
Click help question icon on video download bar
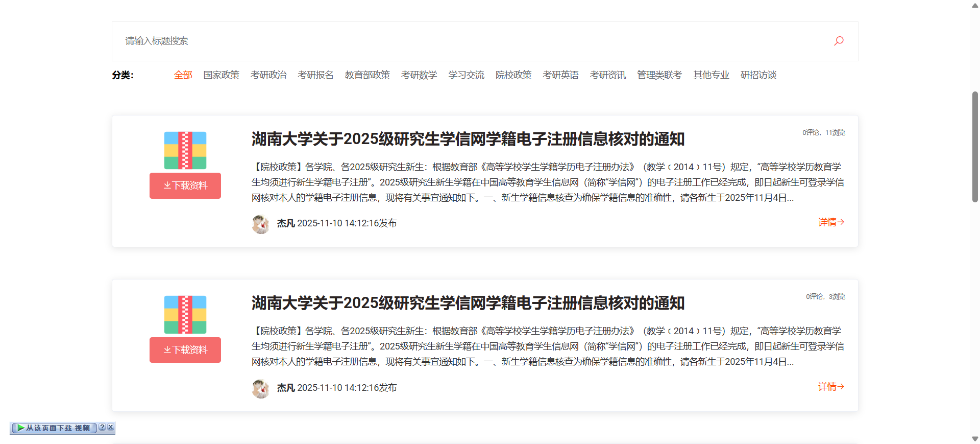pyautogui.click(x=102, y=427)
